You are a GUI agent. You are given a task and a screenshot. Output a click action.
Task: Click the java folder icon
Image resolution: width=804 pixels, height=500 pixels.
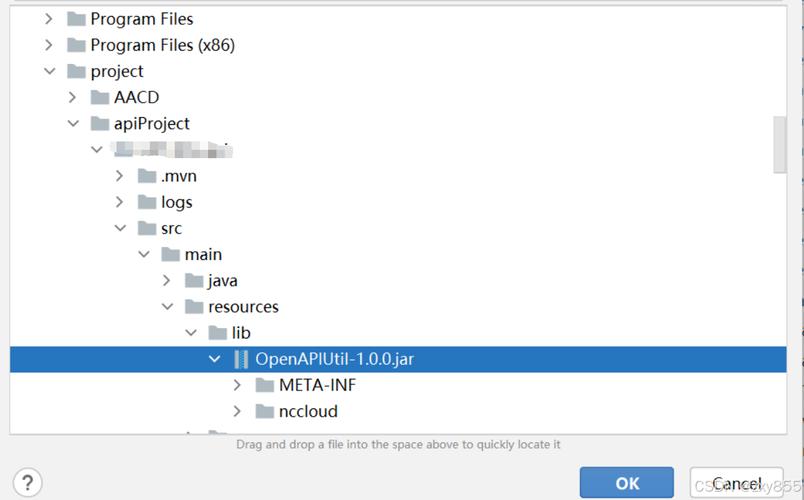(194, 281)
